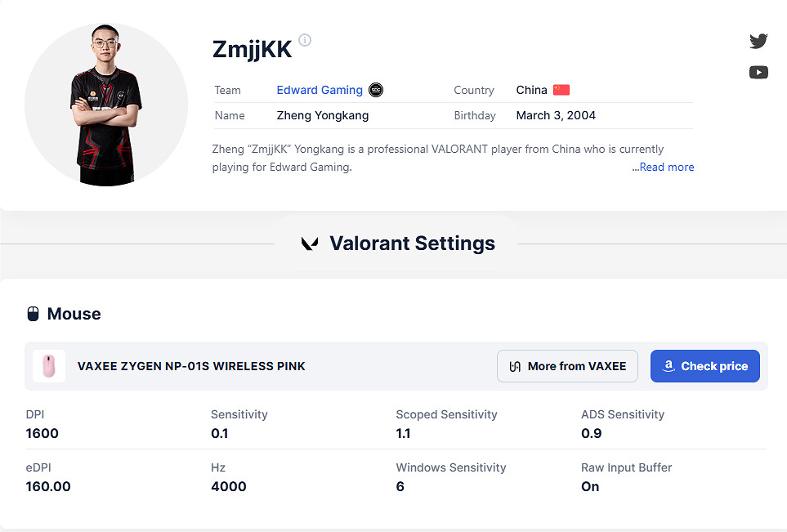Click the pink VAXEE mouse thumbnail
Viewport: 787px width, 532px height.
coord(49,366)
